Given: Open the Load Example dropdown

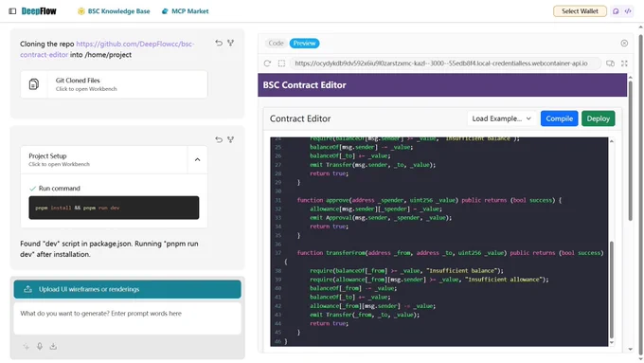Looking at the screenshot, I should (502, 118).
